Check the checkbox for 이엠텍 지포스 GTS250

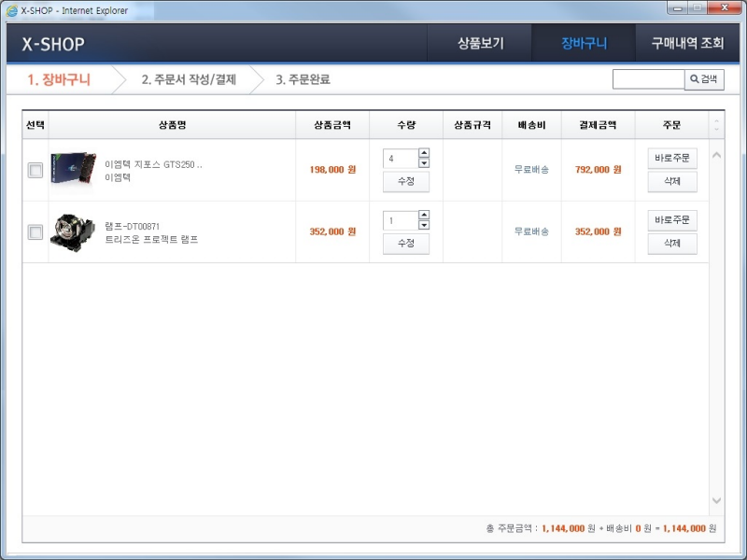click(x=35, y=170)
